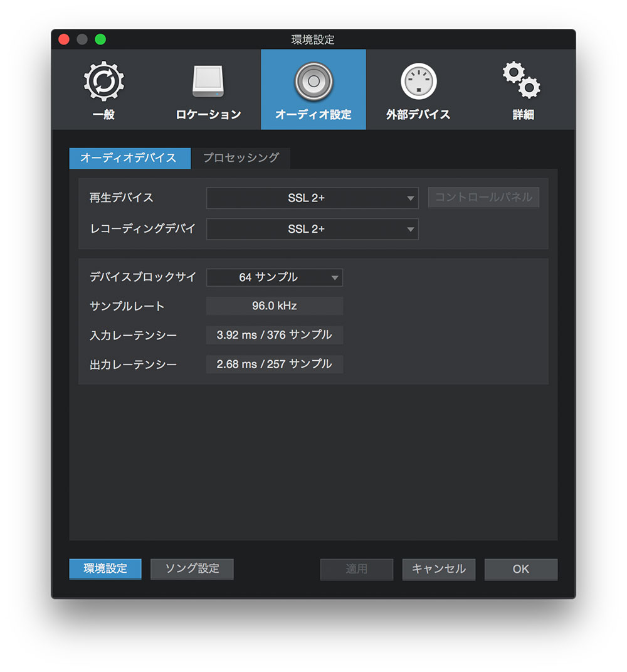627x672 pixels.
Task: Click the 適用 apply button
Action: click(x=357, y=569)
